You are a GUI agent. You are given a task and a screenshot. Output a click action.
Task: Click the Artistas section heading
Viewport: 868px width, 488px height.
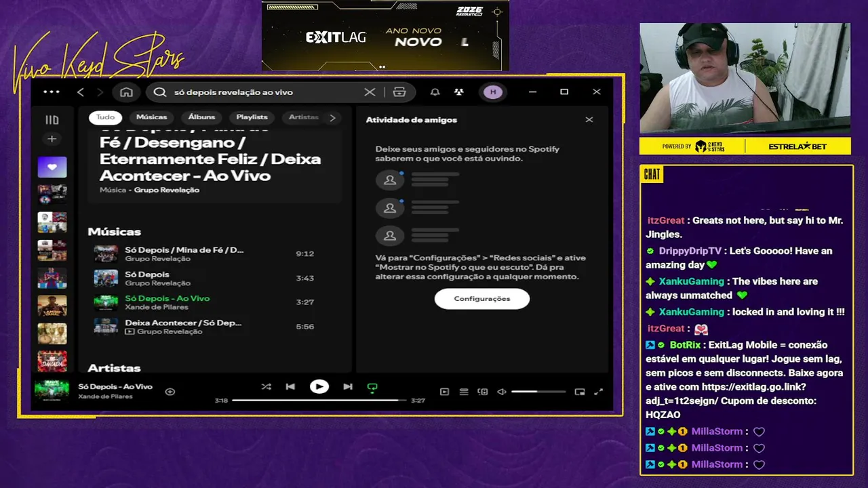[x=114, y=368]
